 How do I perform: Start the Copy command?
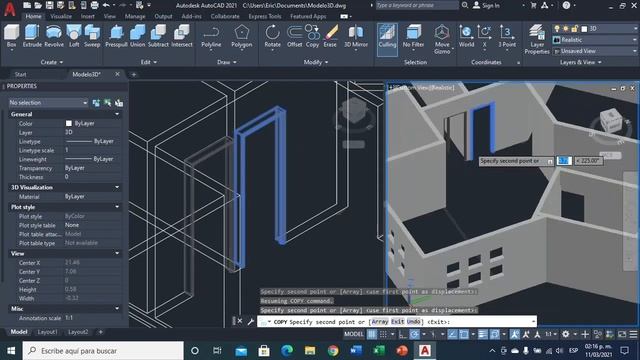[312, 36]
